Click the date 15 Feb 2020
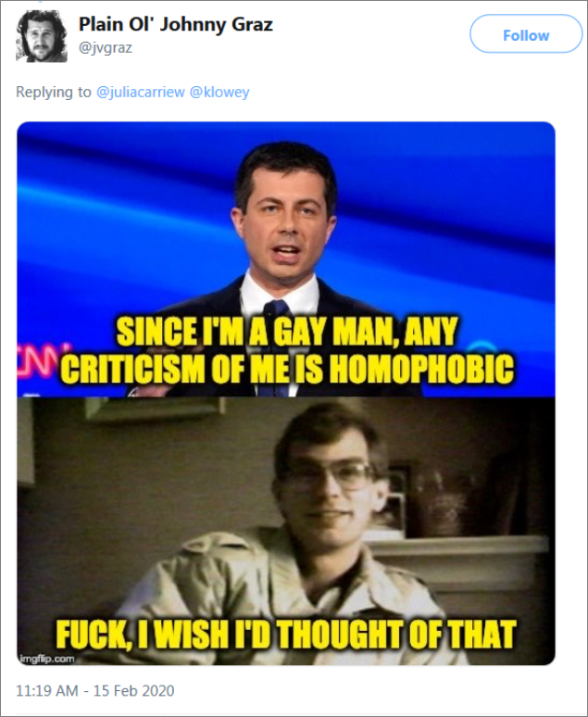Screen dimensions: 588x717 [x=134, y=690]
